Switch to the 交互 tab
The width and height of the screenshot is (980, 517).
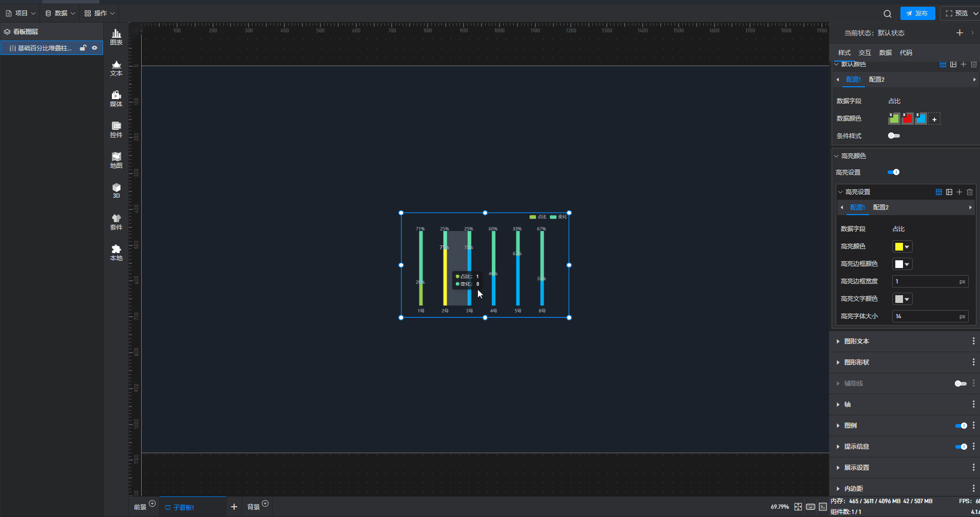(x=864, y=53)
